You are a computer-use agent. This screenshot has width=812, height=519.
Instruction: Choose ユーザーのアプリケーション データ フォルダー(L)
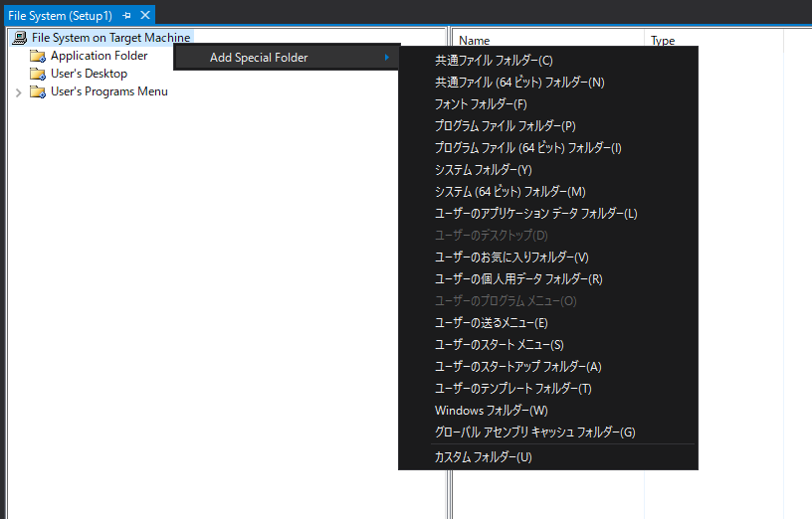point(548,214)
